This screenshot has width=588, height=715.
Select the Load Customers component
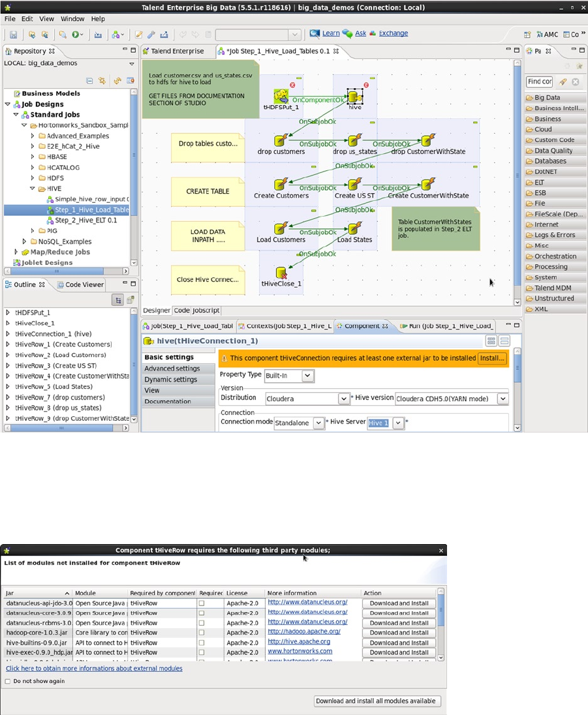click(281, 228)
